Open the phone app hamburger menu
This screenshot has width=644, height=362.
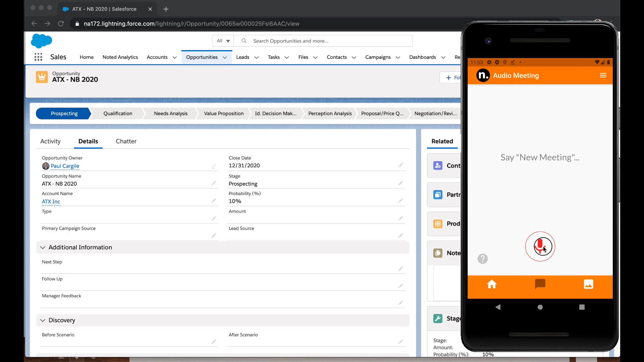(x=603, y=75)
